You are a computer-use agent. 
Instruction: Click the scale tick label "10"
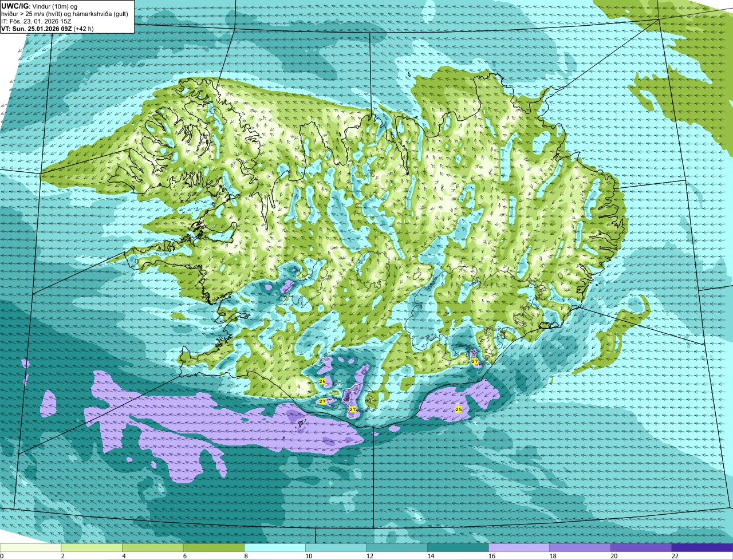tap(308, 556)
